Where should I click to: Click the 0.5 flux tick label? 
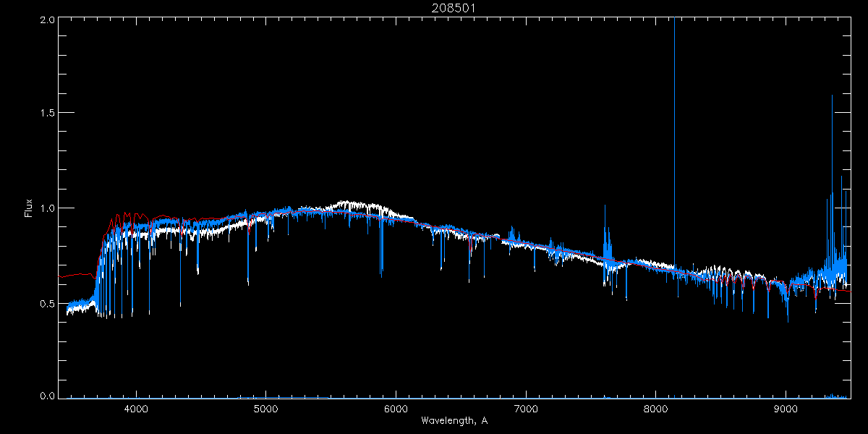click(x=47, y=303)
